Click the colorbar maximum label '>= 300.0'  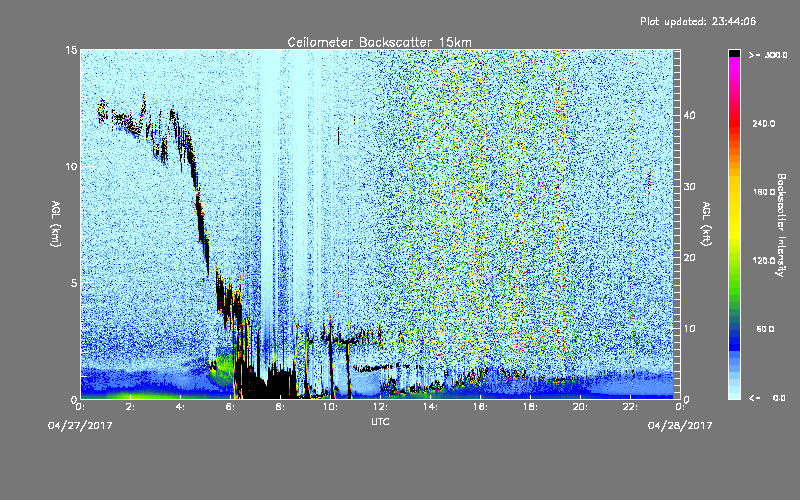coord(768,55)
